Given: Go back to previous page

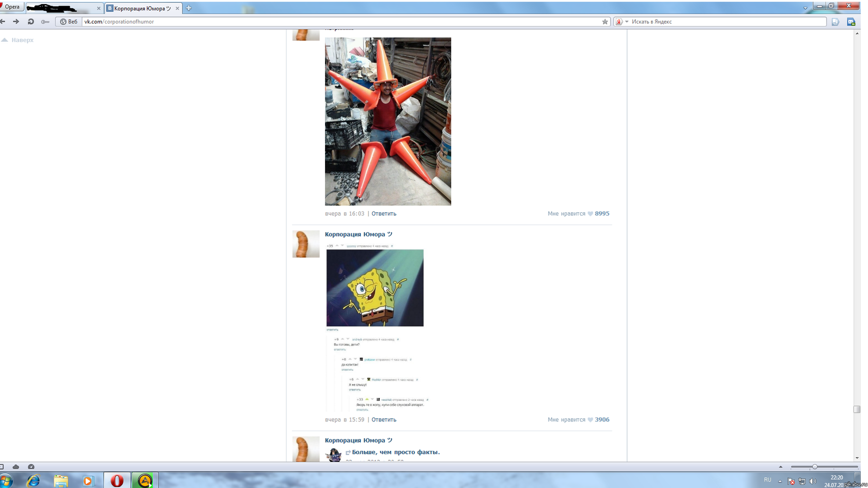Looking at the screenshot, I should [3, 22].
